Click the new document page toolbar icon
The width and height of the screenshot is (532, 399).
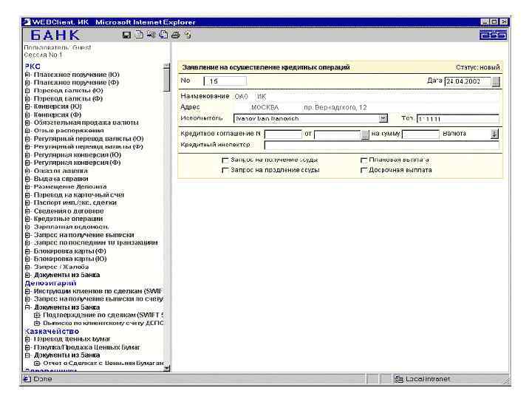tap(139, 35)
